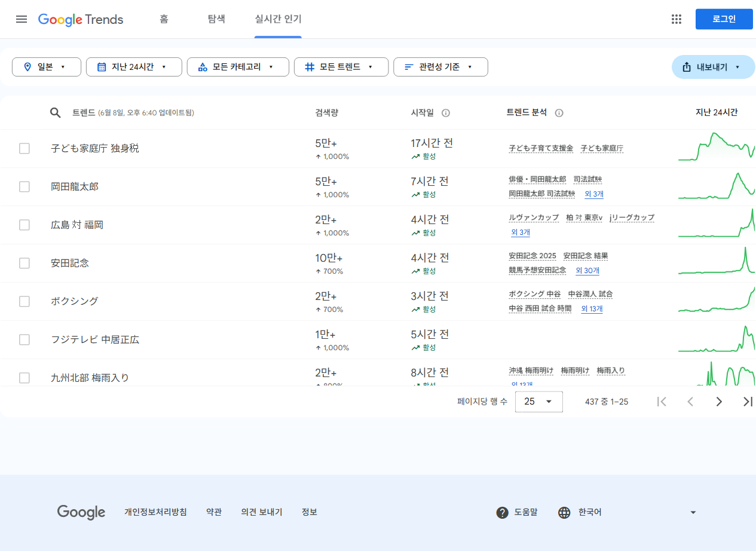Click the 로그인 sign-in button
756x551 pixels.
point(724,19)
